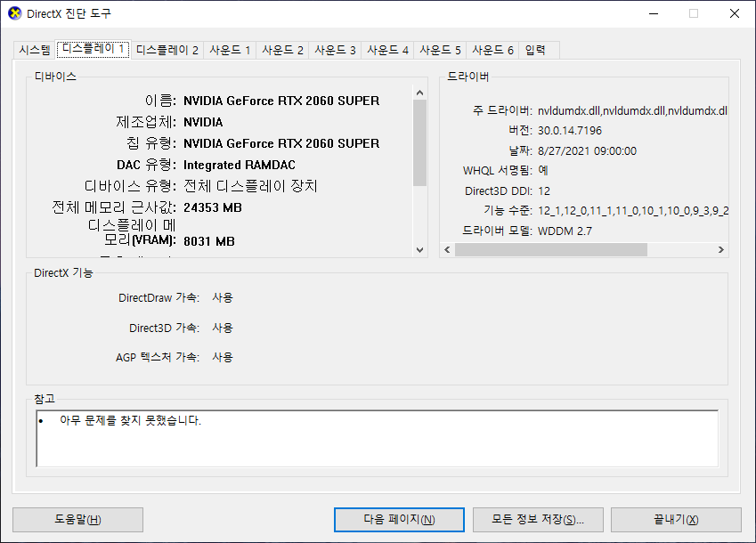
Task: Click the device name NVIDIA GeForce RTX 2060 SUPER after 이름
Action: pyautogui.click(x=281, y=101)
